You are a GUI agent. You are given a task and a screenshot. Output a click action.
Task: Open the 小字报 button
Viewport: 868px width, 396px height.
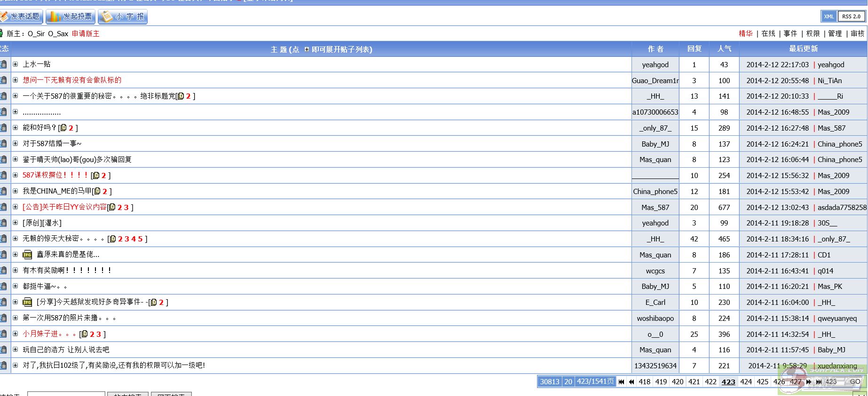point(123,16)
